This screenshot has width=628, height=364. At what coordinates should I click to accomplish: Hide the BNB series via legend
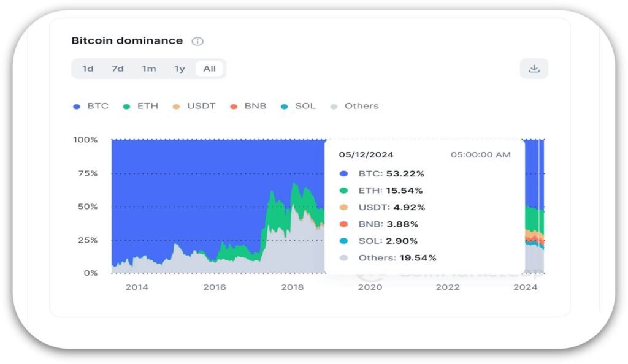coord(248,106)
